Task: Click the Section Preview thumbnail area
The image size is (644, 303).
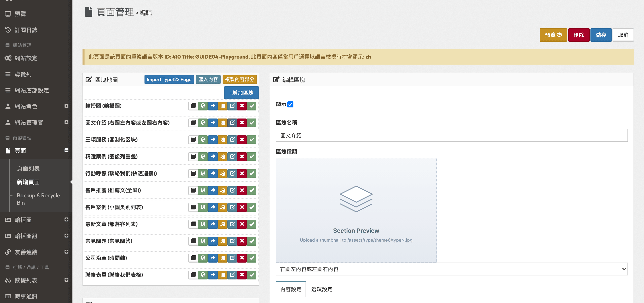Action: [x=356, y=210]
